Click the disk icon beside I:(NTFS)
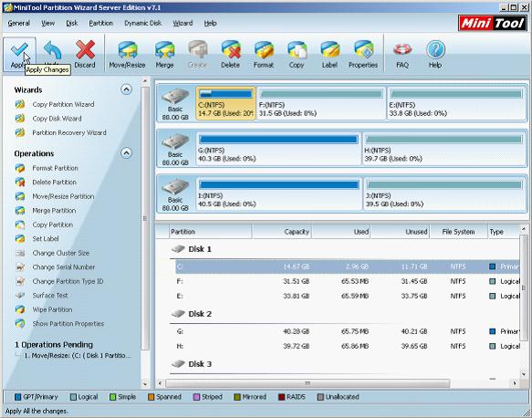This screenshot has height=418, width=532. (x=175, y=187)
